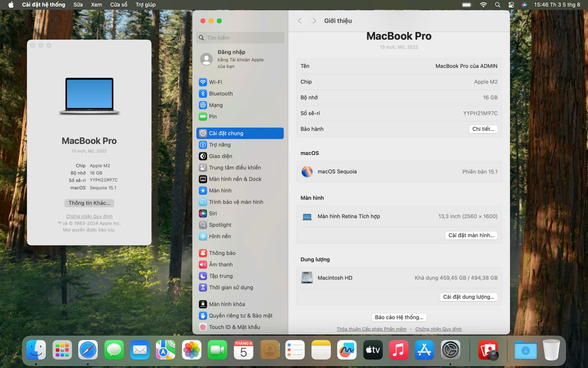The width and height of the screenshot is (588, 368).
Task: Go back with the left chevron
Action: pyautogui.click(x=300, y=21)
